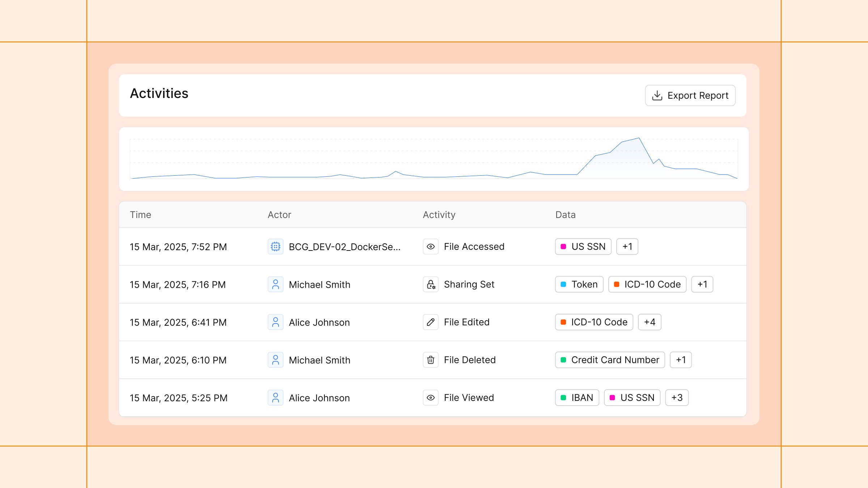The height and width of the screenshot is (488, 868).
Task: Click the File Deleted activity label
Action: click(x=470, y=360)
